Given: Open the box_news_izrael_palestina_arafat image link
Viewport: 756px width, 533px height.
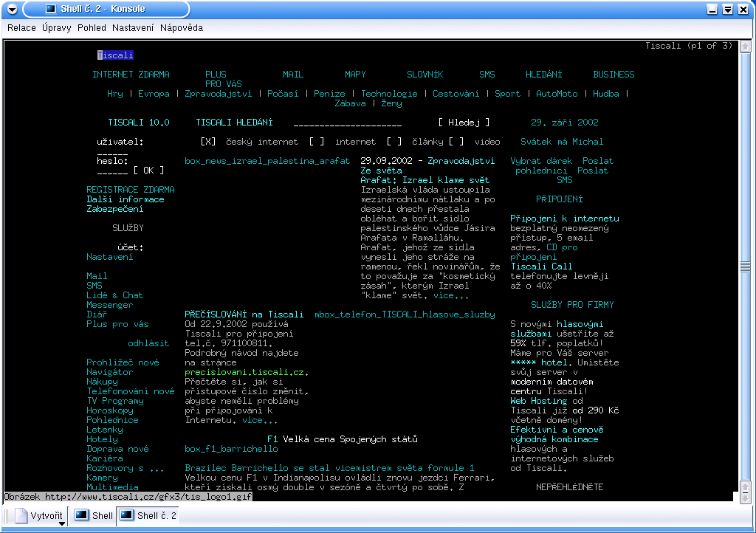Looking at the screenshot, I should pyautogui.click(x=267, y=161).
